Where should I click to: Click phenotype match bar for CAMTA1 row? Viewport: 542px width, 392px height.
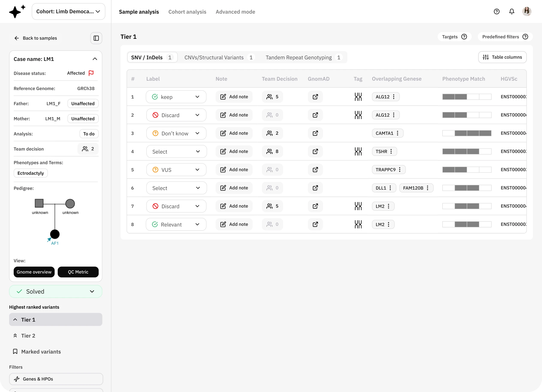tap(467, 133)
